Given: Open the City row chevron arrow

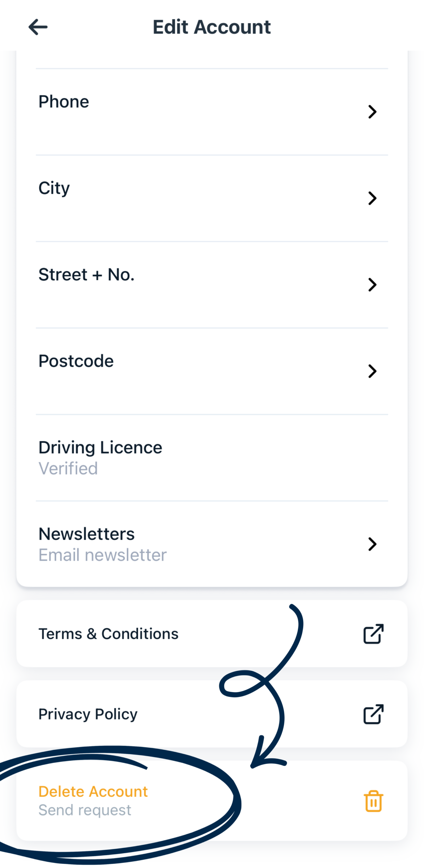Looking at the screenshot, I should click(x=372, y=198).
